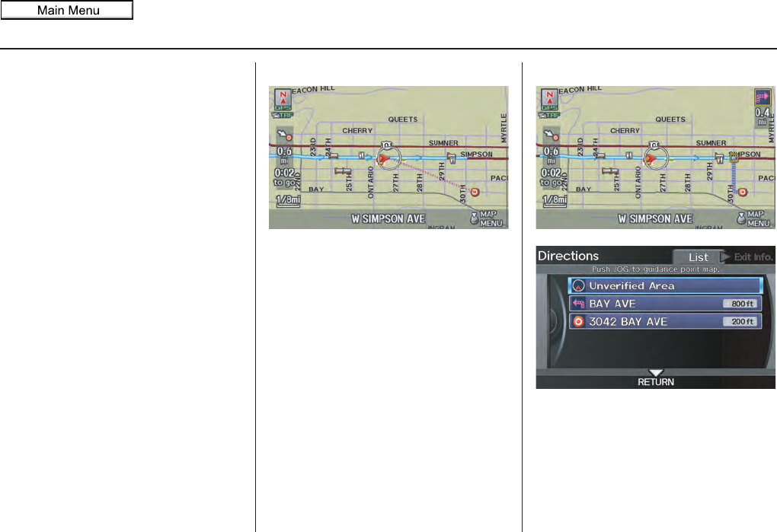This screenshot has height=532, width=777.
Task: Select the hotel bed icon near 25TH on left map
Action: point(343,171)
